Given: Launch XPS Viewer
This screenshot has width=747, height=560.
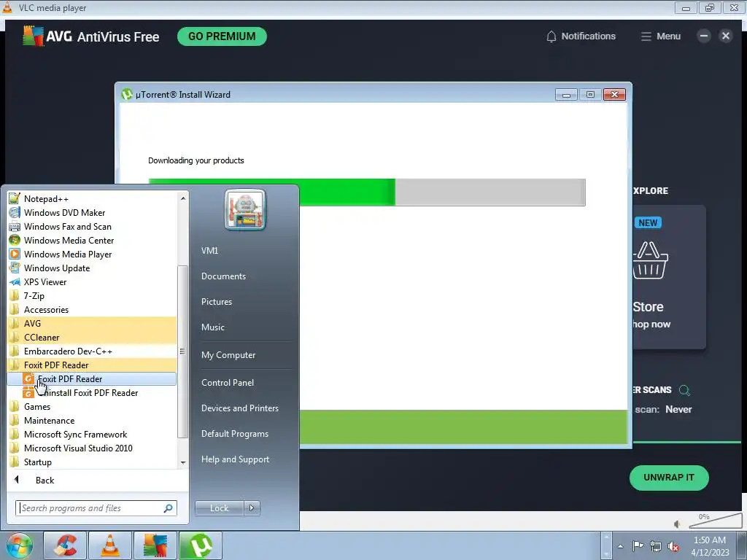Looking at the screenshot, I should 91,282.
